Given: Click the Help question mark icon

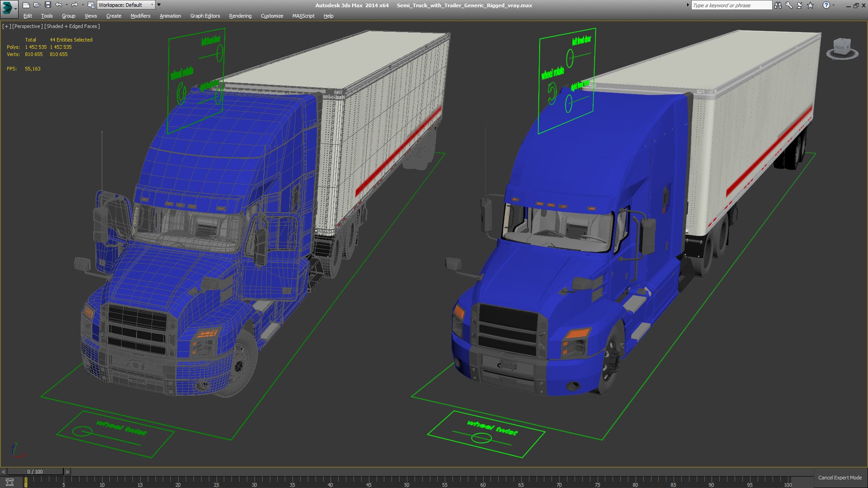Looking at the screenshot, I should 826,5.
